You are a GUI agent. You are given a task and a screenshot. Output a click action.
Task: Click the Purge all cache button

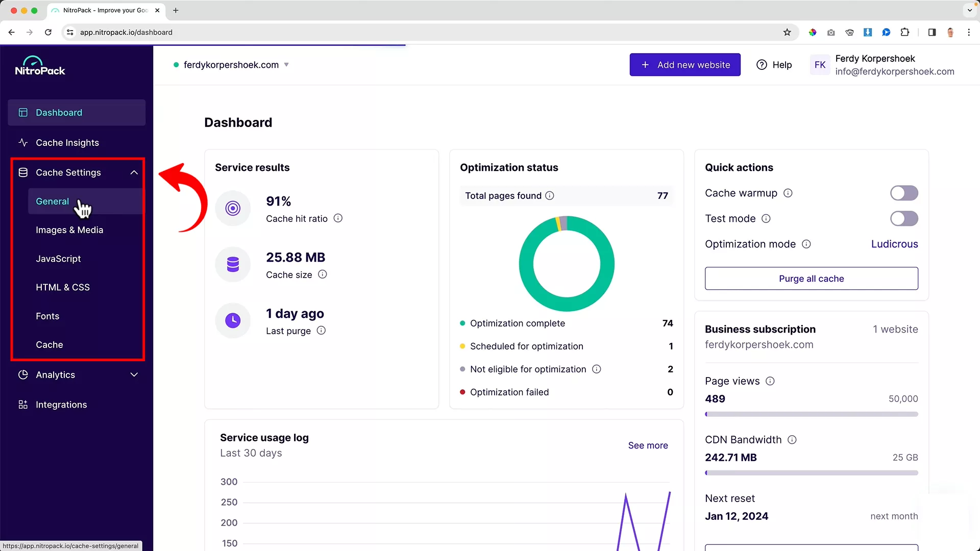coord(811,279)
